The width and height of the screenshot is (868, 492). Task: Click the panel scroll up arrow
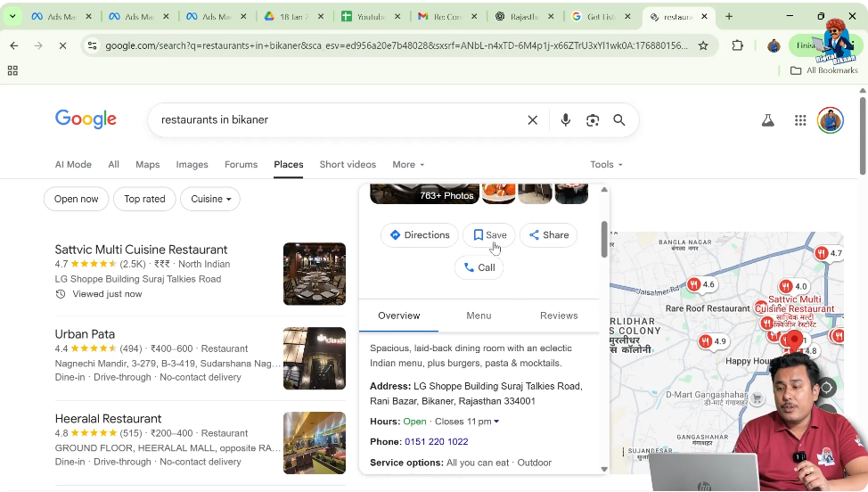(x=604, y=190)
